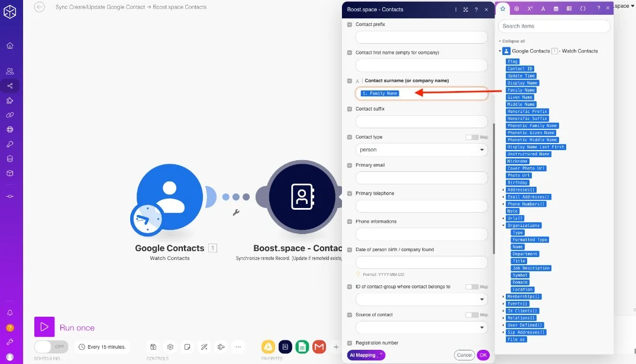The width and height of the screenshot is (636, 364).
Task: Click the Gmail favorite icon
Action: [319, 347]
